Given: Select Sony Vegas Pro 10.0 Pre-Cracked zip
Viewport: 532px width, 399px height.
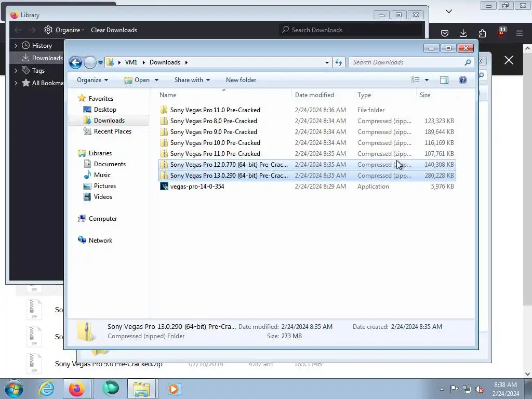Looking at the screenshot, I should [x=307, y=143].
